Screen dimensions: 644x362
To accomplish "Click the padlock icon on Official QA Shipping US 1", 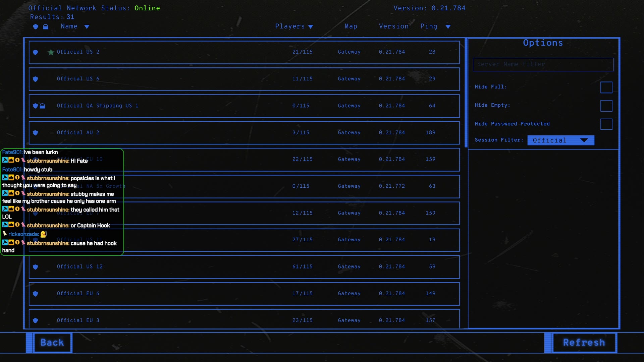I will pyautogui.click(x=42, y=106).
